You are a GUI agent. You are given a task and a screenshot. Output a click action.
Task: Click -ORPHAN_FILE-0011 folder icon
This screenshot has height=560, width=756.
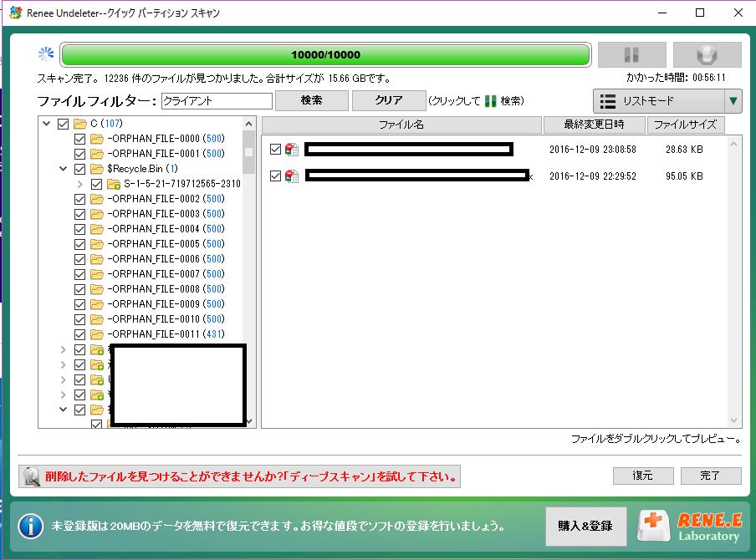point(97,334)
